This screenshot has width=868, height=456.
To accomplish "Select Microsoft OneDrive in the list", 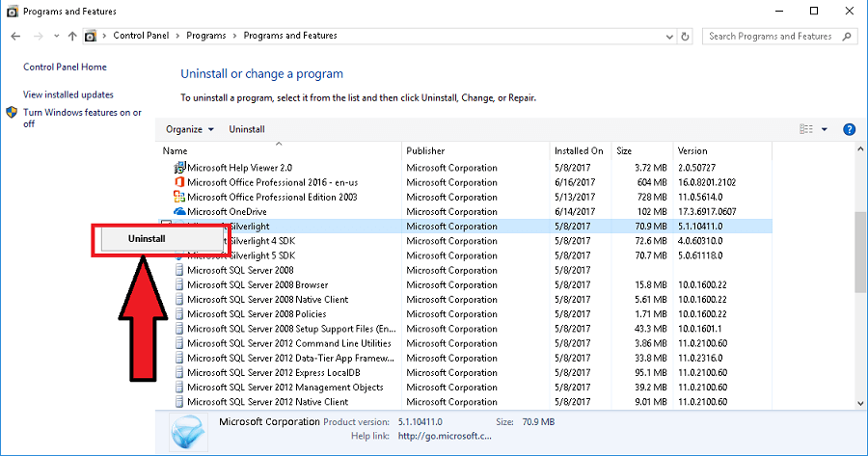I will pos(465,211).
